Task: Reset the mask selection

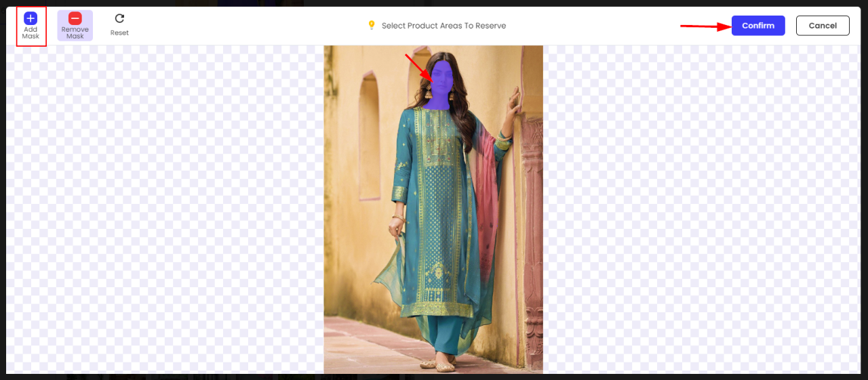Action: 119,25
